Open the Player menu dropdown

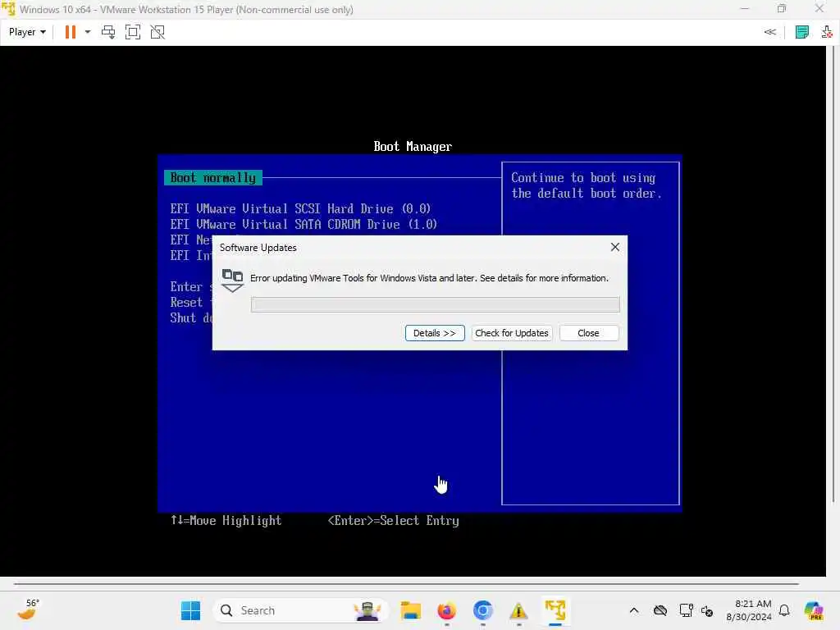tap(27, 32)
